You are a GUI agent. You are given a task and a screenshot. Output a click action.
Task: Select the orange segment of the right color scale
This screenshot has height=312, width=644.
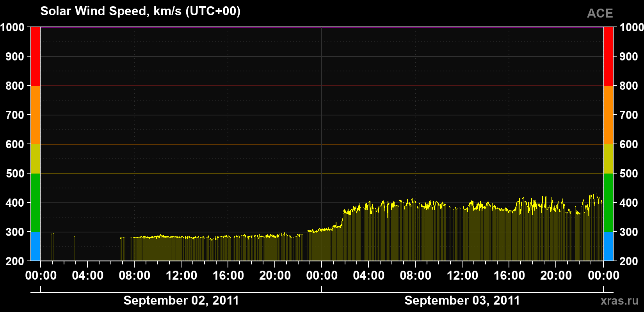click(608, 115)
